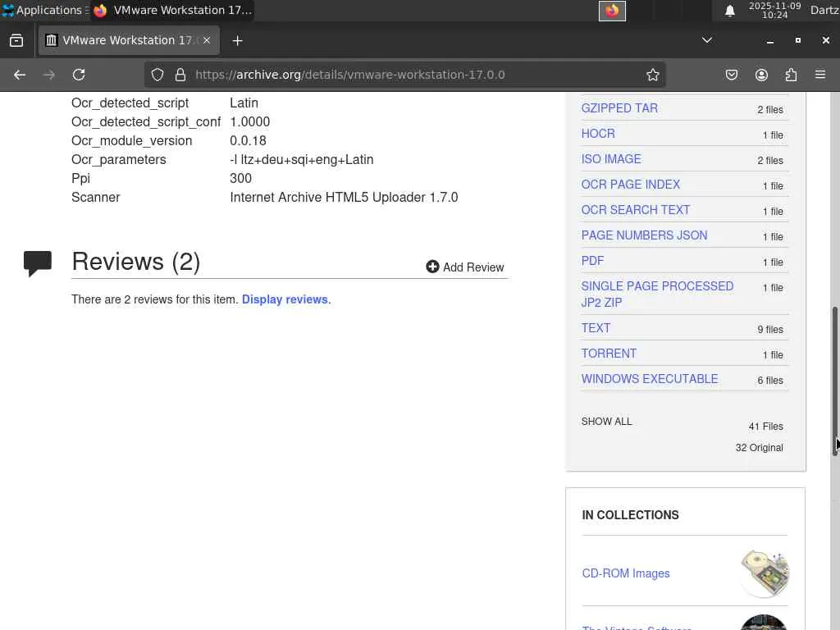The width and height of the screenshot is (840, 630).
Task: Click the CD-ROM Images collection thumbnail
Action: (765, 573)
